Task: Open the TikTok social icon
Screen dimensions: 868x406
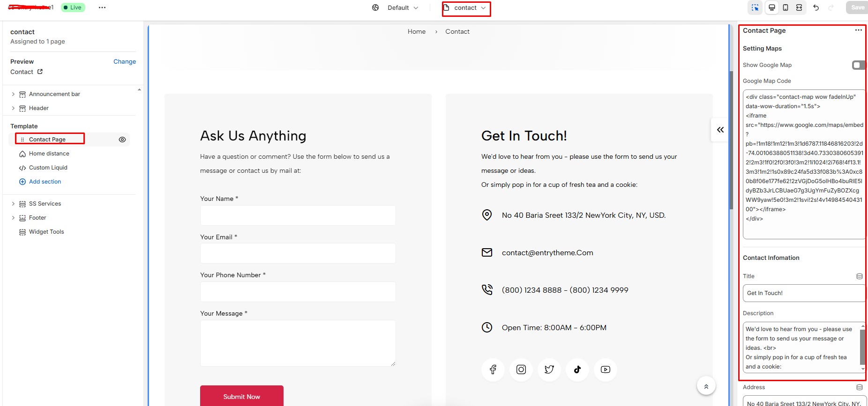Action: (x=577, y=369)
